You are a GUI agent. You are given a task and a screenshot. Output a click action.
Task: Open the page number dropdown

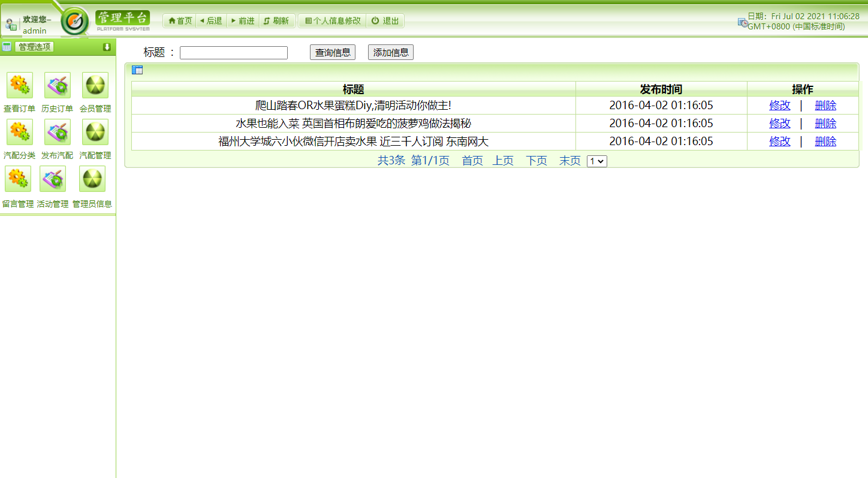596,161
